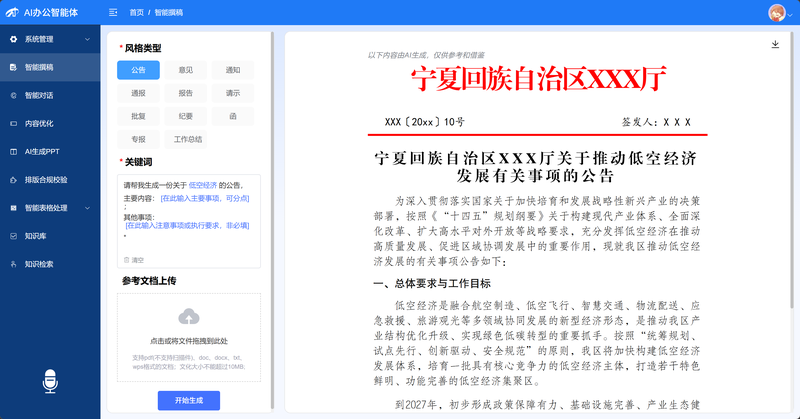Select the 公告 style type
The height and width of the screenshot is (419, 800).
(138, 70)
